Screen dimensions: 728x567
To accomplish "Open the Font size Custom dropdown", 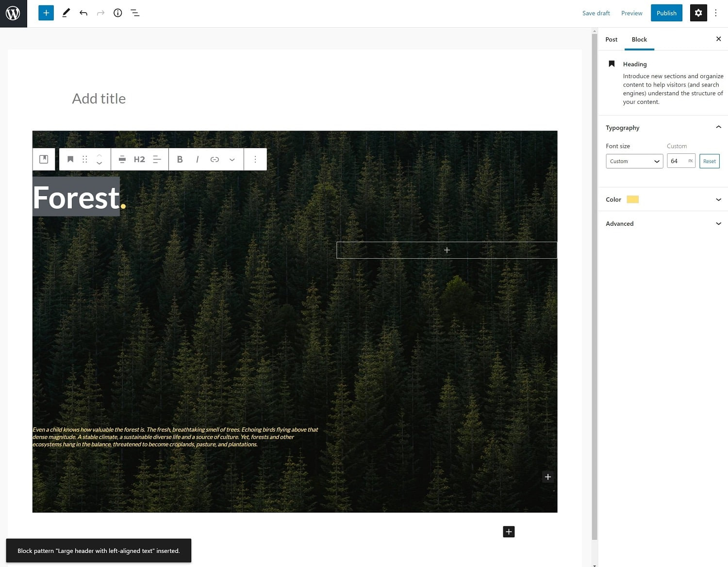I will pyautogui.click(x=634, y=161).
